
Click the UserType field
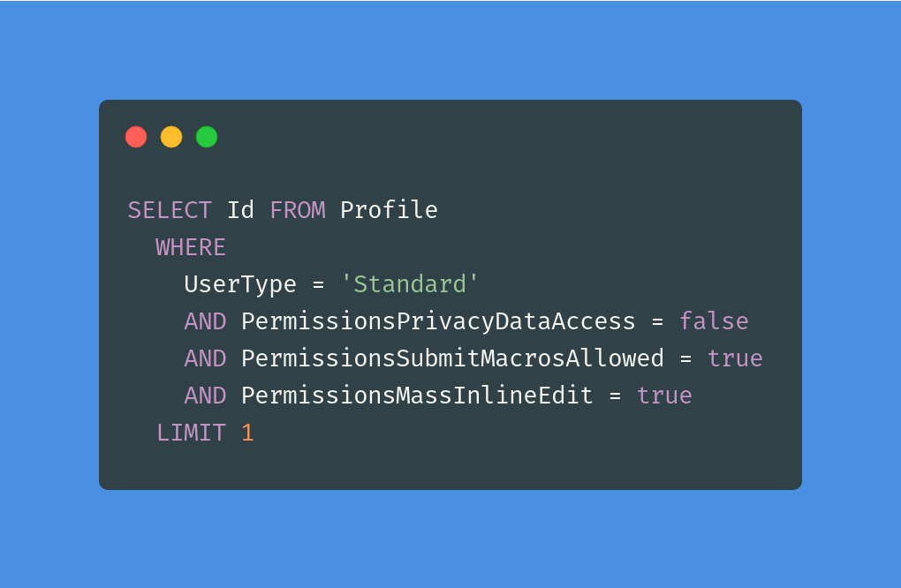240,284
